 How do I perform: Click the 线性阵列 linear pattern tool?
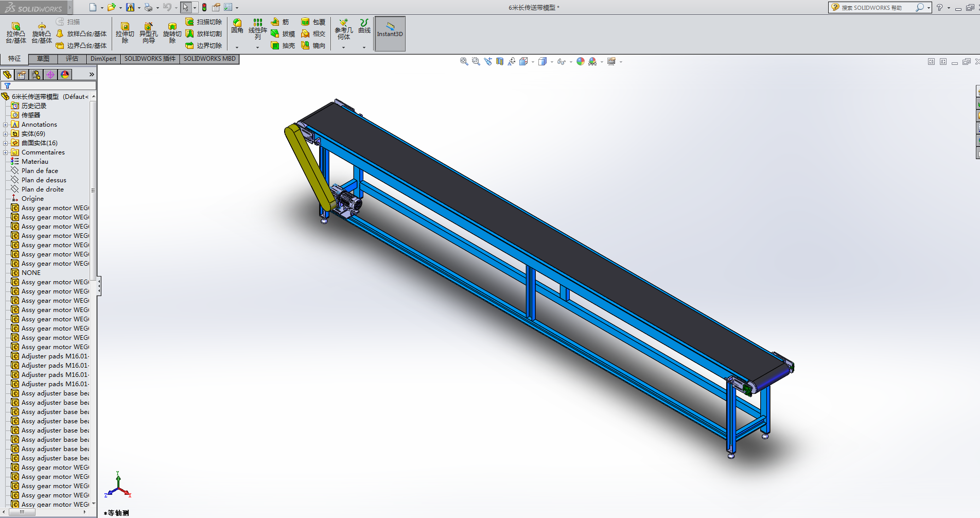pyautogui.click(x=258, y=29)
